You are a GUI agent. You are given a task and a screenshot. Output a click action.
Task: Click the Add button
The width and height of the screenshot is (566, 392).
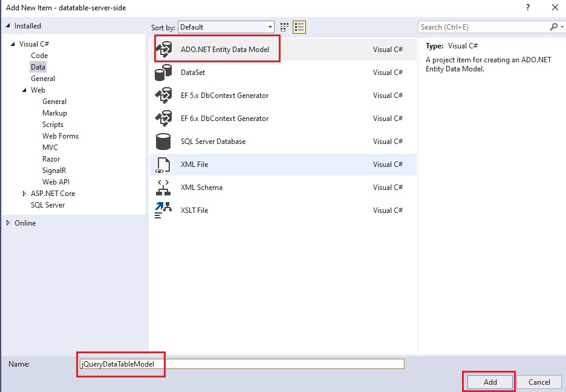tap(490, 382)
